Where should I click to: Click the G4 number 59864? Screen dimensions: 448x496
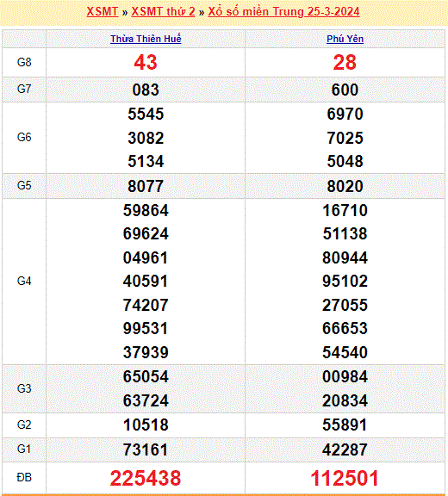click(146, 210)
